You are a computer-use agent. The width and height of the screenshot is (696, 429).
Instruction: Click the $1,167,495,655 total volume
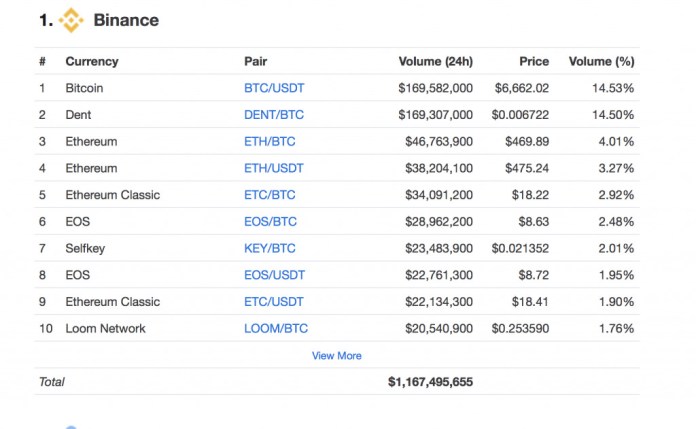[x=430, y=382]
